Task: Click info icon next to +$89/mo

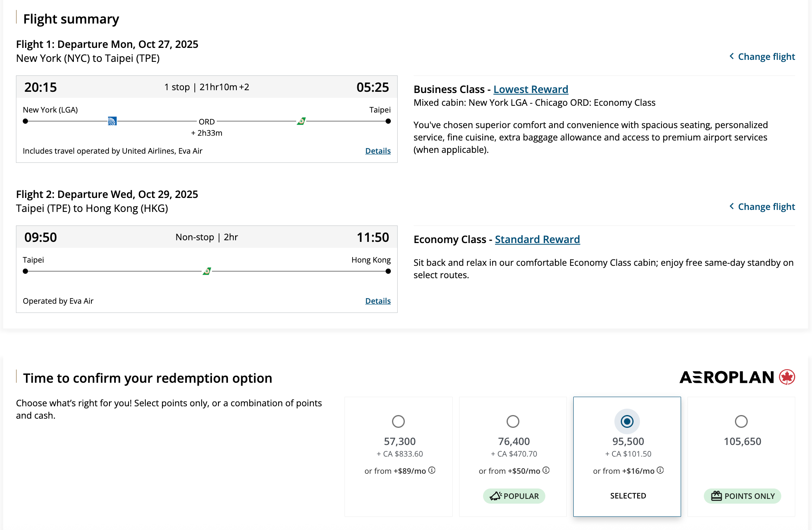Action: 432,470
